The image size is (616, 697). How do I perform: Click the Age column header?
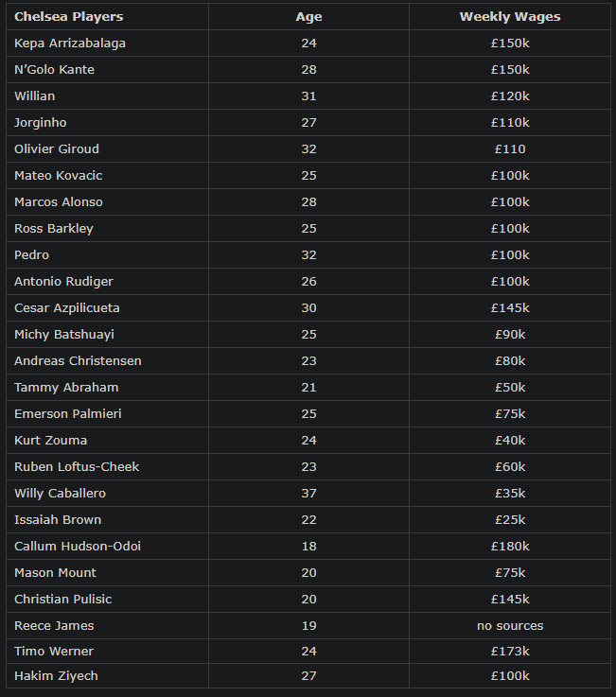pos(308,17)
